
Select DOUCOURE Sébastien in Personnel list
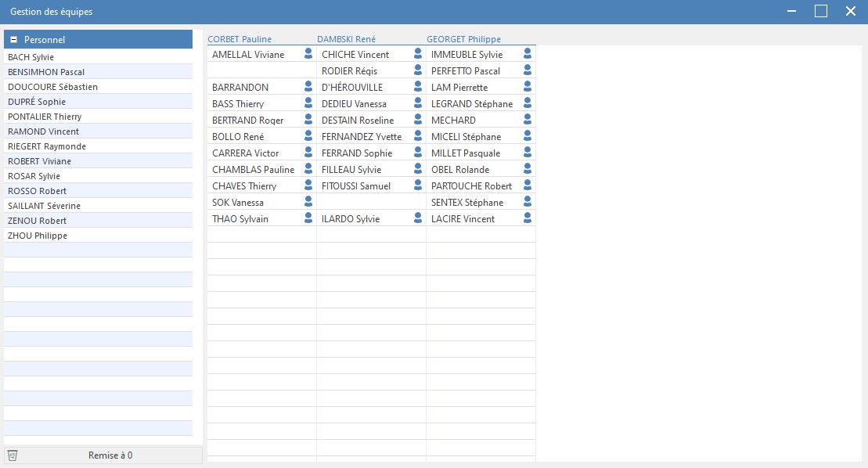[x=98, y=87]
